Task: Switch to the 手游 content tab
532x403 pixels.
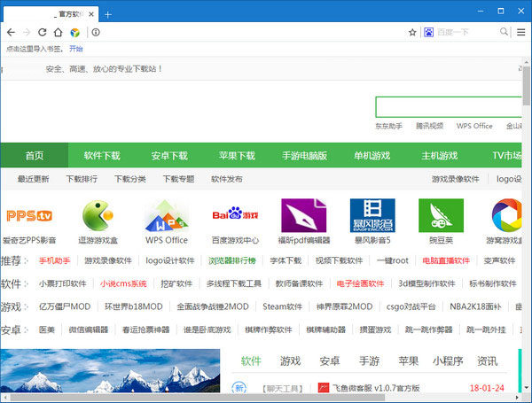Action: point(369,361)
